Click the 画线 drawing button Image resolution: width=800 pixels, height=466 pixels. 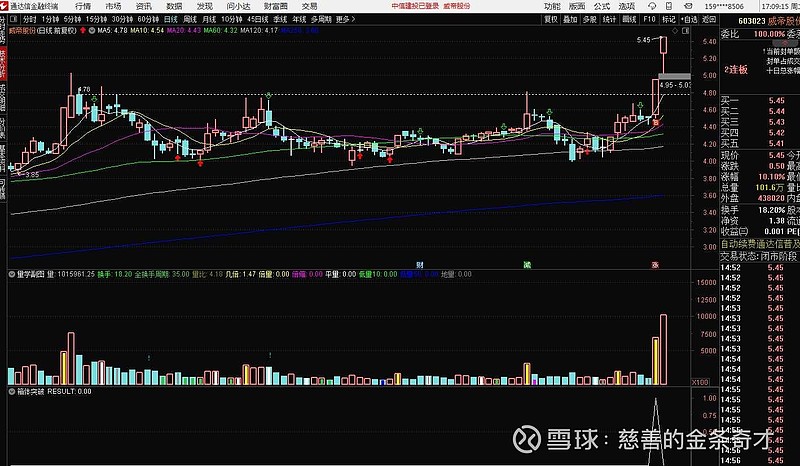[629, 19]
